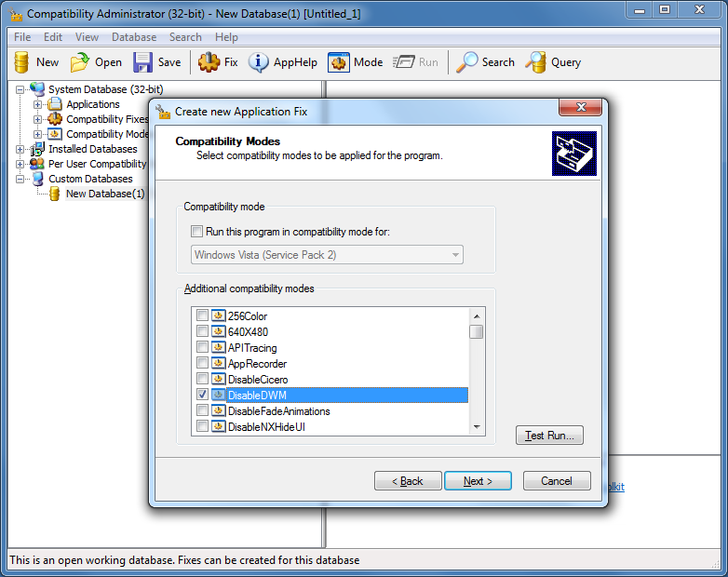Image resolution: width=728 pixels, height=577 pixels.
Task: Check the 256Color checkbox
Action: point(202,315)
